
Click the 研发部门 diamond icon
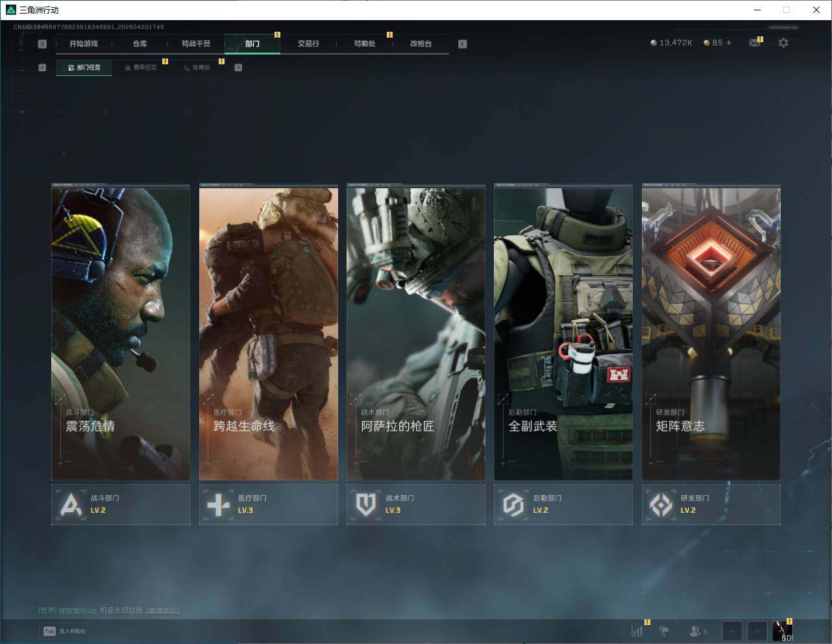click(x=661, y=504)
